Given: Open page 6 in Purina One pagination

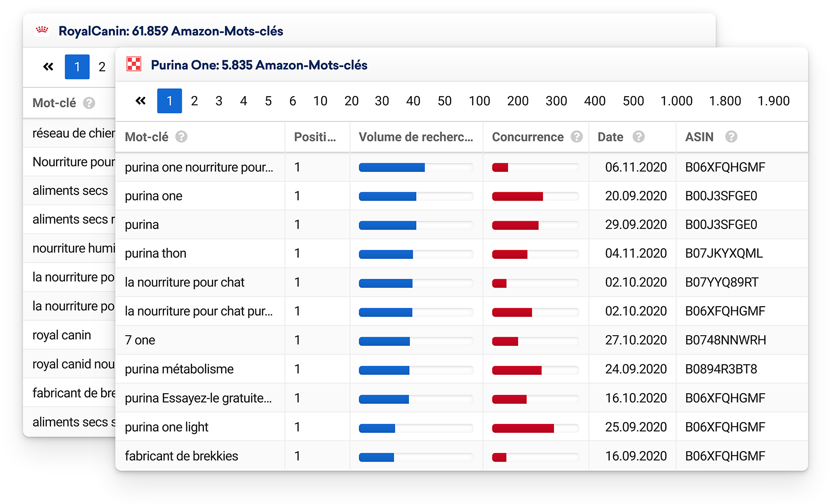Looking at the screenshot, I should pyautogui.click(x=293, y=101).
